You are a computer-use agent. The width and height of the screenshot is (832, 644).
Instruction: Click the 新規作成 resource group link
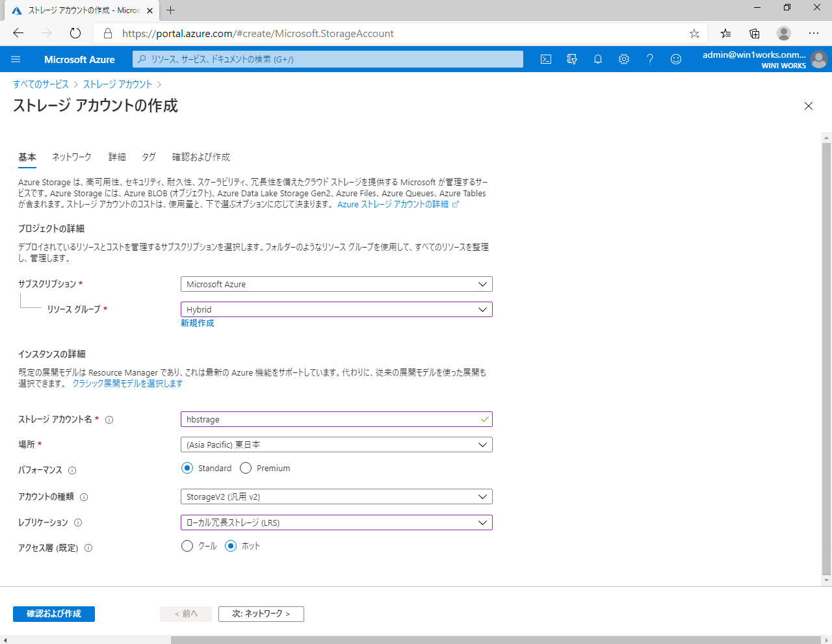click(x=198, y=323)
